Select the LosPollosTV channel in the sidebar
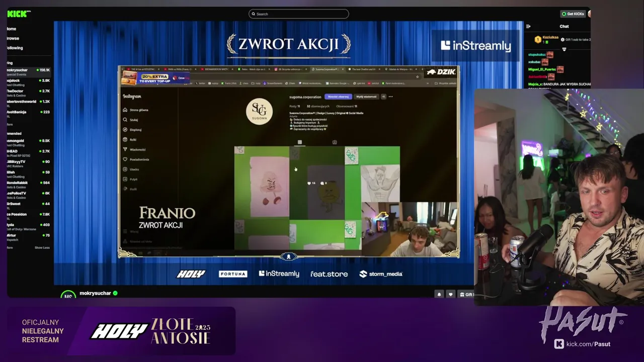The image size is (644, 362). [x=29, y=195]
